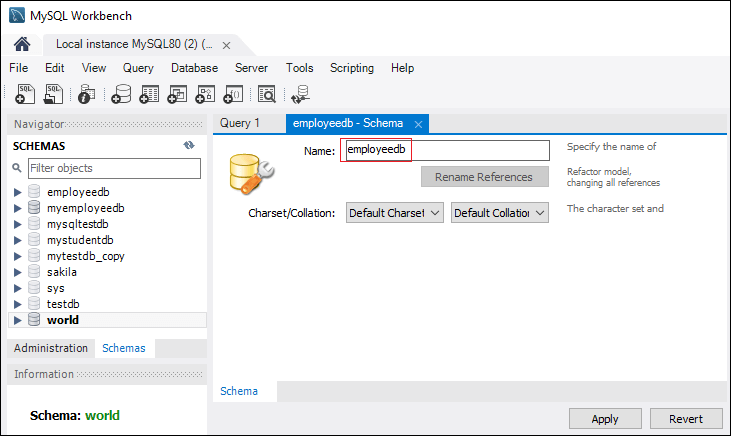Click the sakila database icon
Viewport: 731px width, 436px height.
pos(34,272)
